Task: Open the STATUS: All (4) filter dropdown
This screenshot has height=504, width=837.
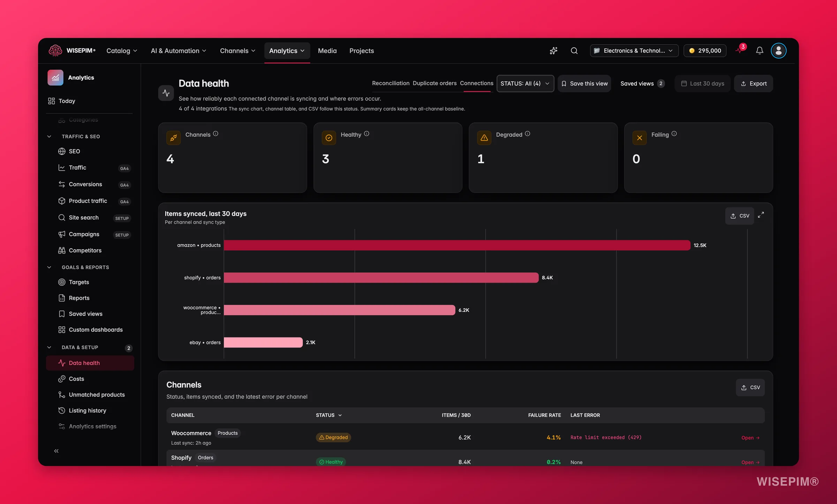Action: 525,83
